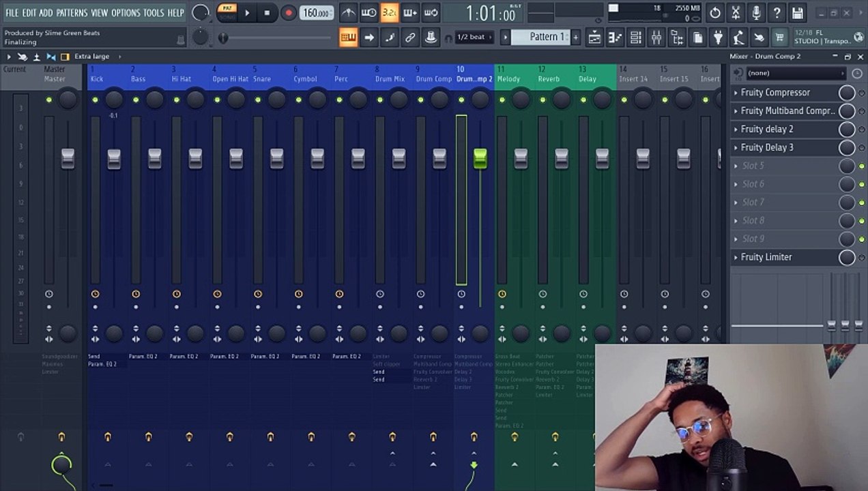Open the EDIT menu
868x491 pixels.
pos(29,13)
